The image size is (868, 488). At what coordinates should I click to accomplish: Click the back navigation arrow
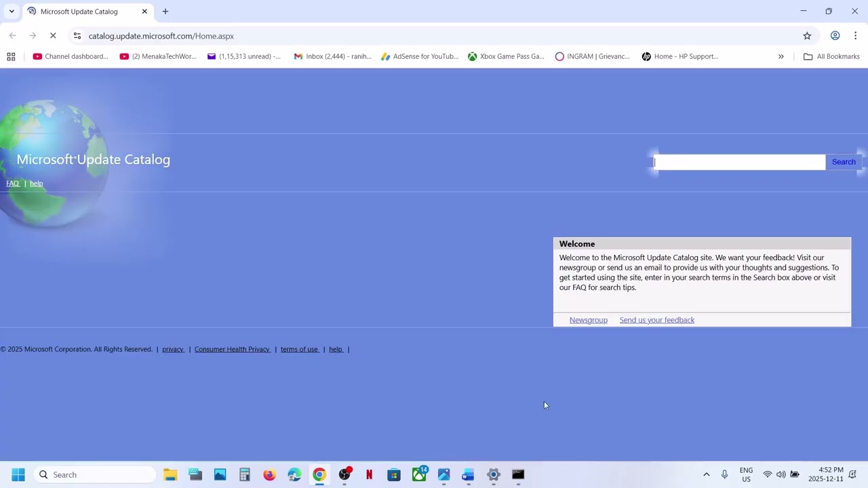(x=12, y=36)
